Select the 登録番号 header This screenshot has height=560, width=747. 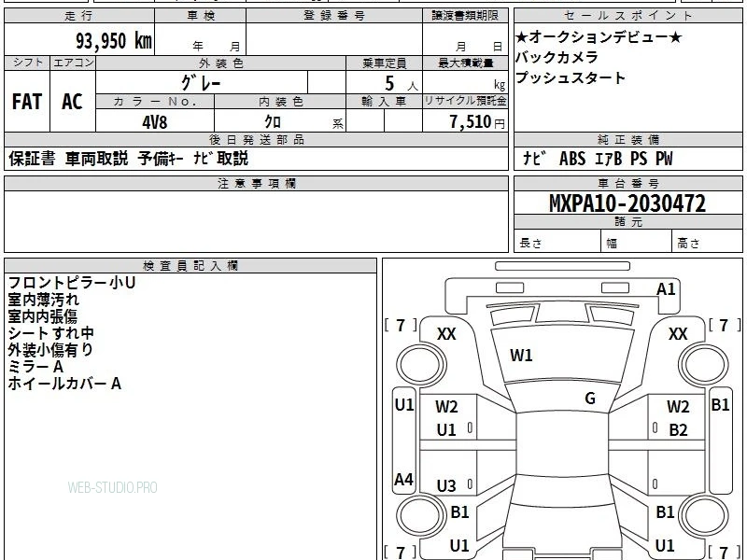(334, 16)
